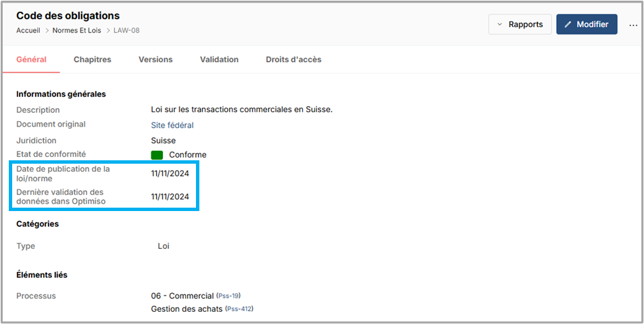Open the Pss-19 process reference
Image resolution: width=644 pixels, height=324 pixels.
pyautogui.click(x=228, y=296)
